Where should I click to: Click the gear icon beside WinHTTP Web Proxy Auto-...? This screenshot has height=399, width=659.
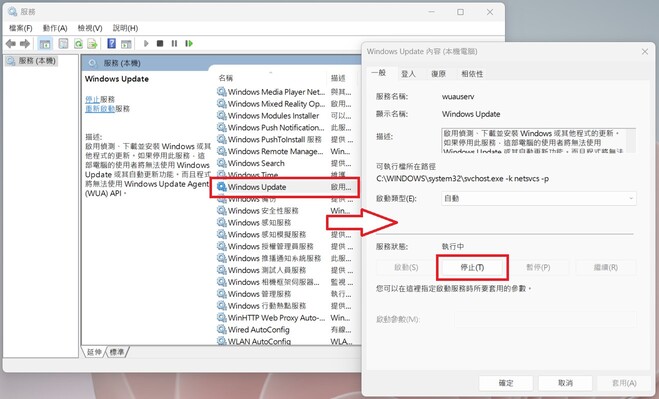[x=221, y=317]
